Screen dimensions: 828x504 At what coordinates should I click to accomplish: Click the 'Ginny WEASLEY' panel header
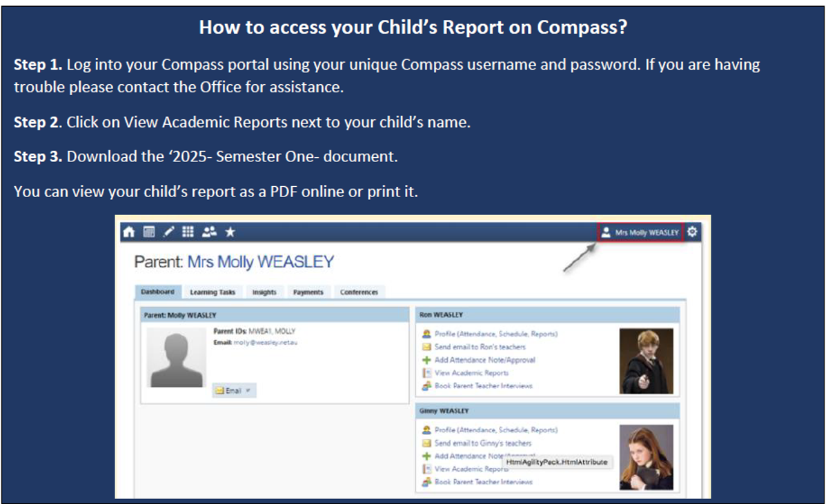click(548, 411)
